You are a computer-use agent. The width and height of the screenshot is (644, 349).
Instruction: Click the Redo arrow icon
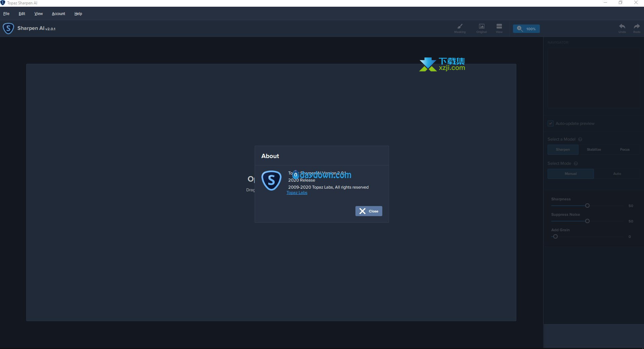[x=637, y=28]
